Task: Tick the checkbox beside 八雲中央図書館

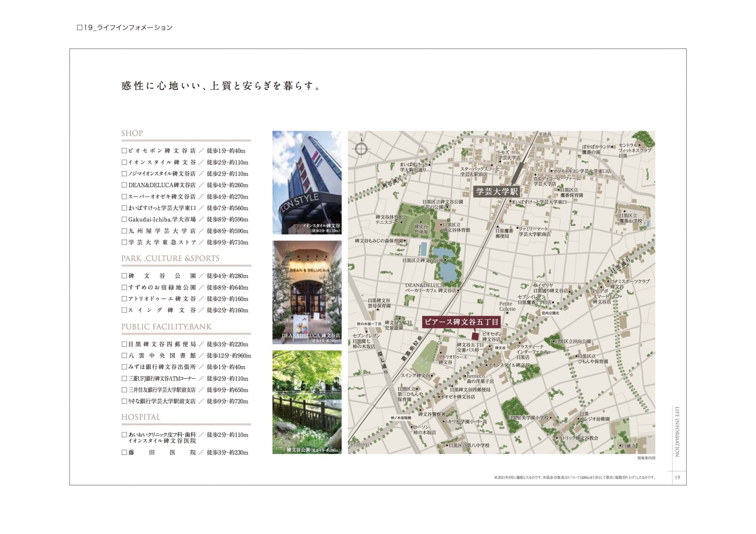Action: click(x=124, y=356)
